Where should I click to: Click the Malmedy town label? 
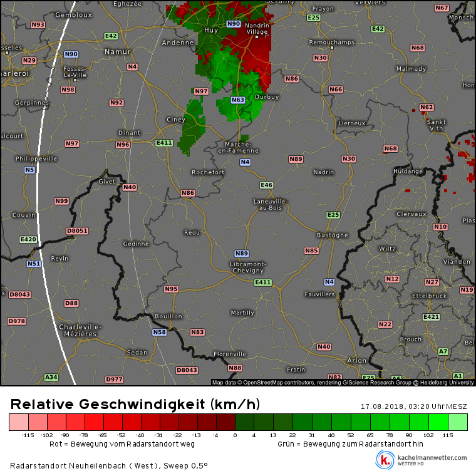coord(411,69)
